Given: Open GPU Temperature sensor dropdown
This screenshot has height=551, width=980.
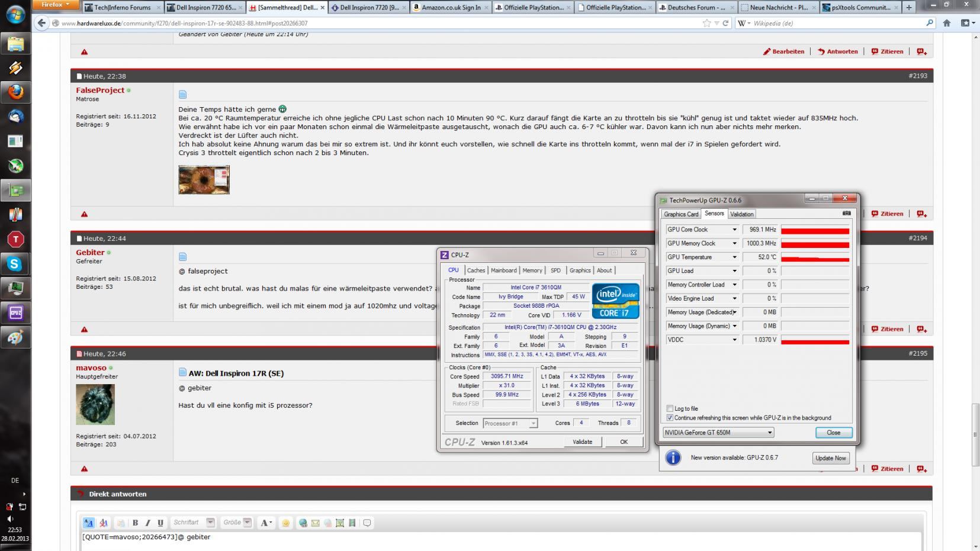Looking at the screenshot, I should (734, 257).
